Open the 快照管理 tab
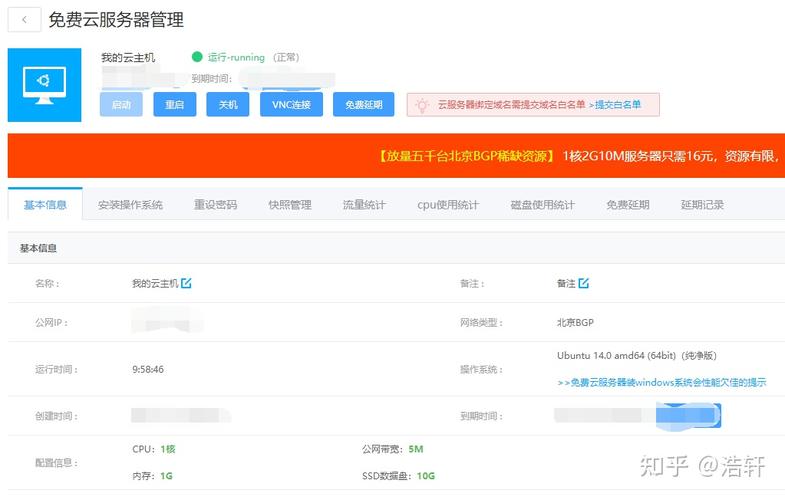This screenshot has width=785, height=500. pos(290,205)
